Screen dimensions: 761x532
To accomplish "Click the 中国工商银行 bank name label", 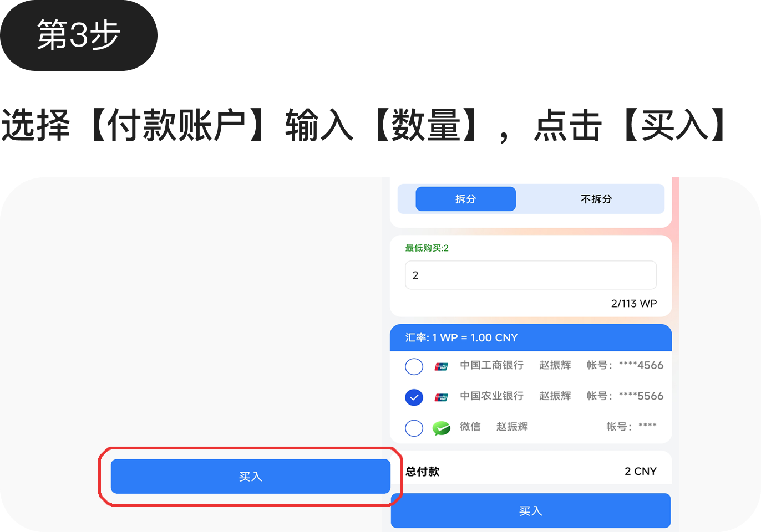I will 491,365.
